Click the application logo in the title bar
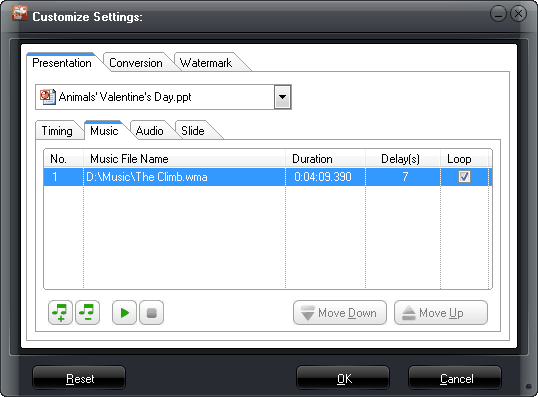 (20, 14)
